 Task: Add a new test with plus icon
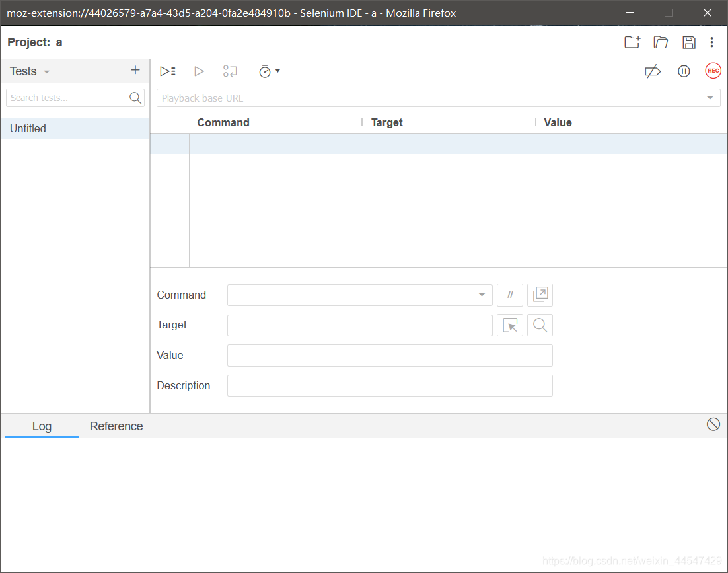135,70
